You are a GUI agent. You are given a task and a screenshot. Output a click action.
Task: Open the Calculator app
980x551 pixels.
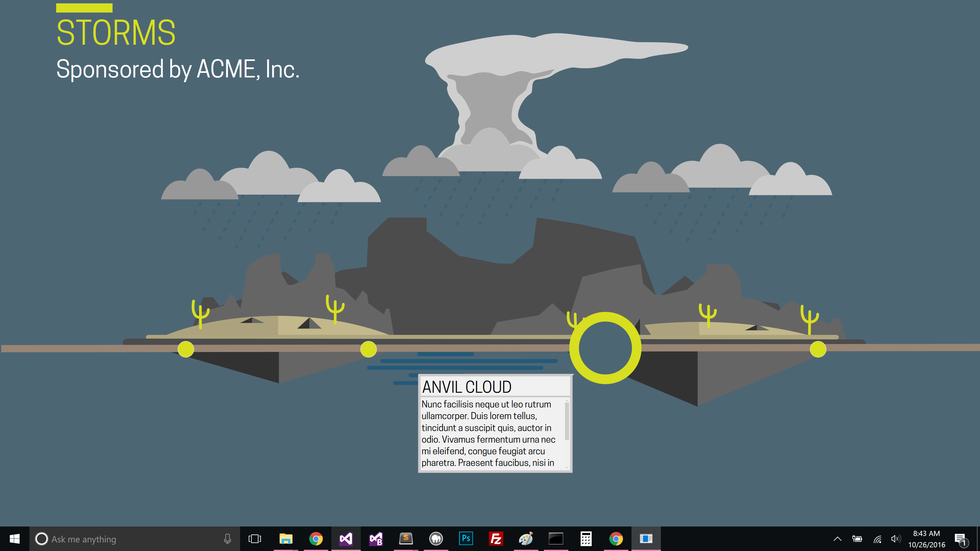586,538
